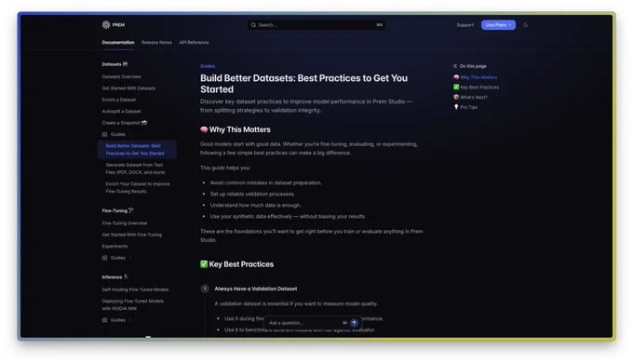Click the Guides book icon under Fine-Tuning

coord(104,258)
